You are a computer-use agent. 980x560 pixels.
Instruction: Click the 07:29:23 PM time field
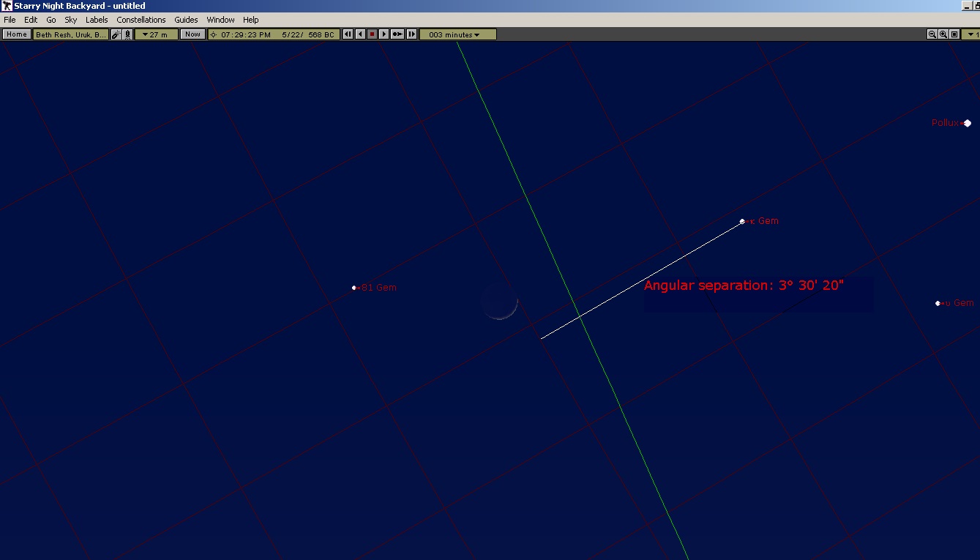click(246, 34)
